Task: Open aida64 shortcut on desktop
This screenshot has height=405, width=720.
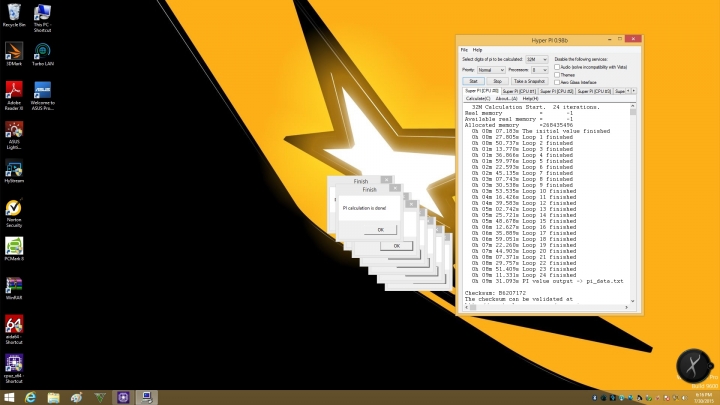Action: pyautogui.click(x=14, y=329)
